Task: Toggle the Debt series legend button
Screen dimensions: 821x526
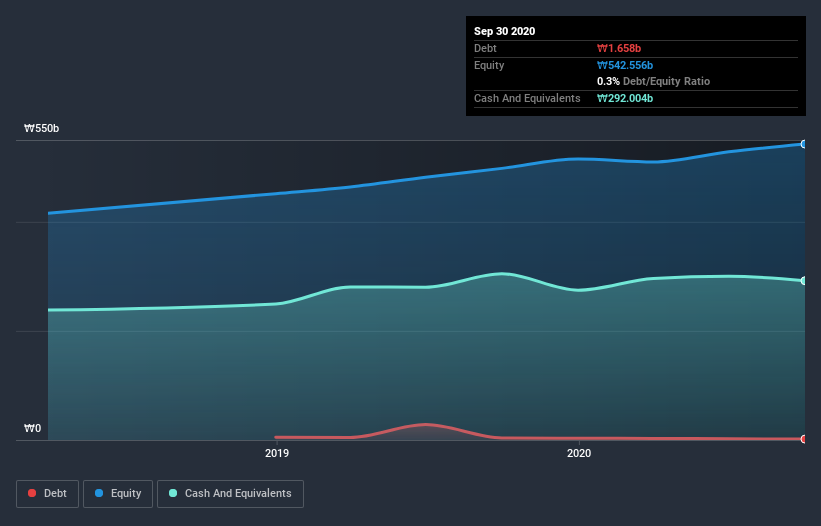Action: (47, 494)
